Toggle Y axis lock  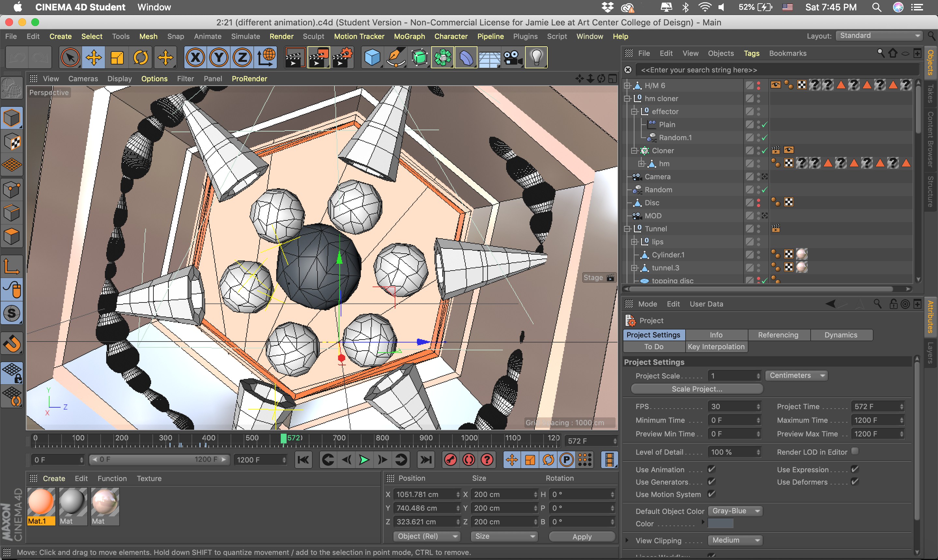coord(219,58)
